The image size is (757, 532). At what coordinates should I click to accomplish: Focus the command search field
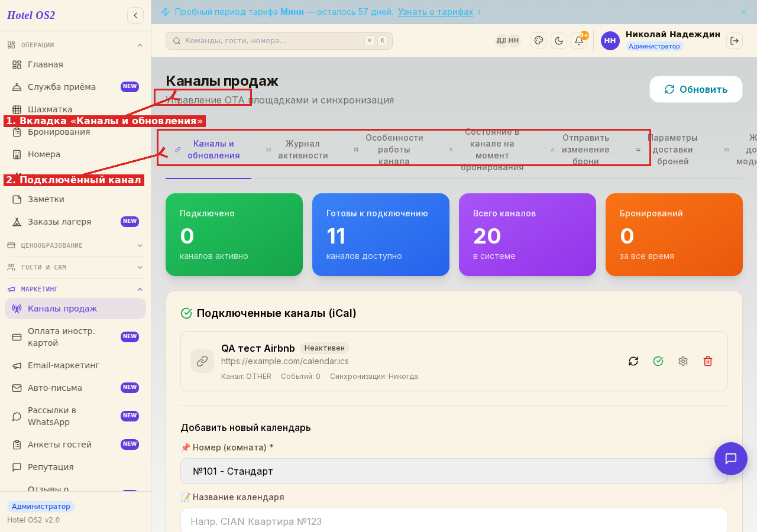click(279, 41)
